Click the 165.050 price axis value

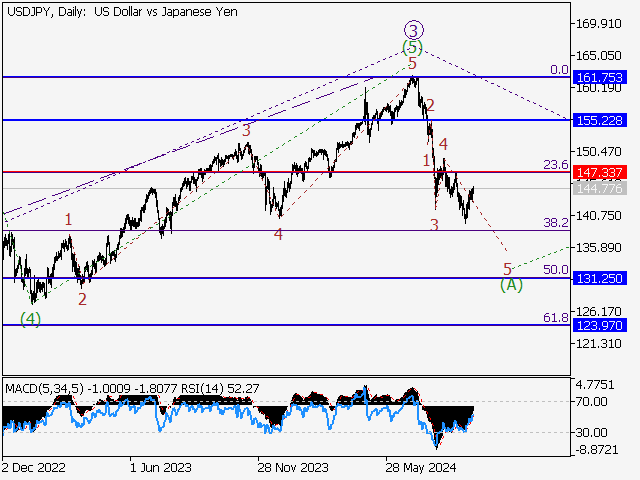(598, 56)
